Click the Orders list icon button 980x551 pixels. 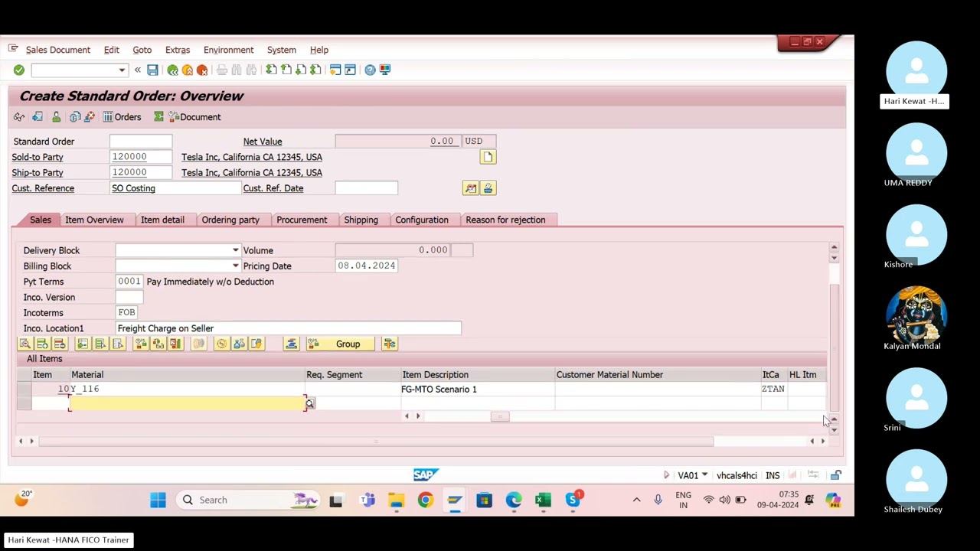point(122,117)
